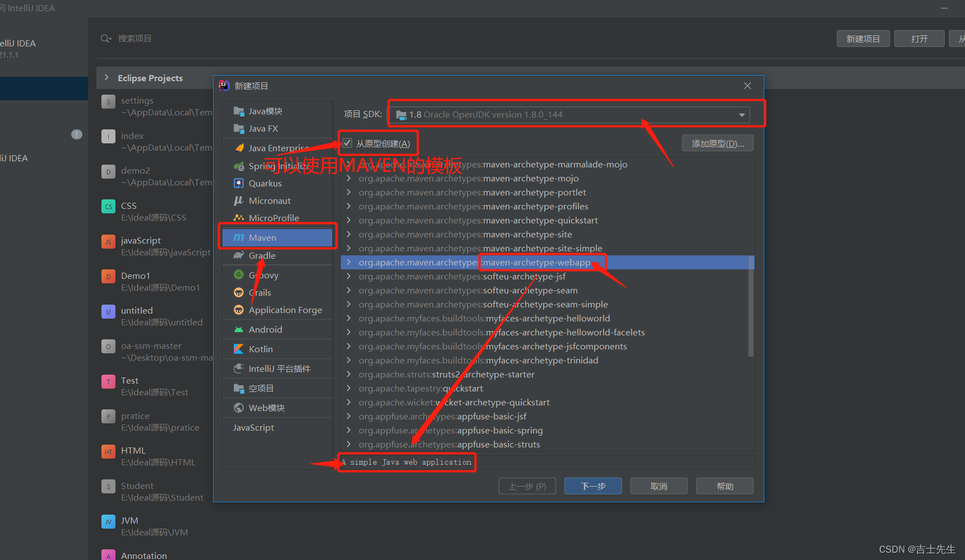965x560 pixels.
Task: Select myfaces-archetype-helloworld row
Action: pyautogui.click(x=548, y=318)
